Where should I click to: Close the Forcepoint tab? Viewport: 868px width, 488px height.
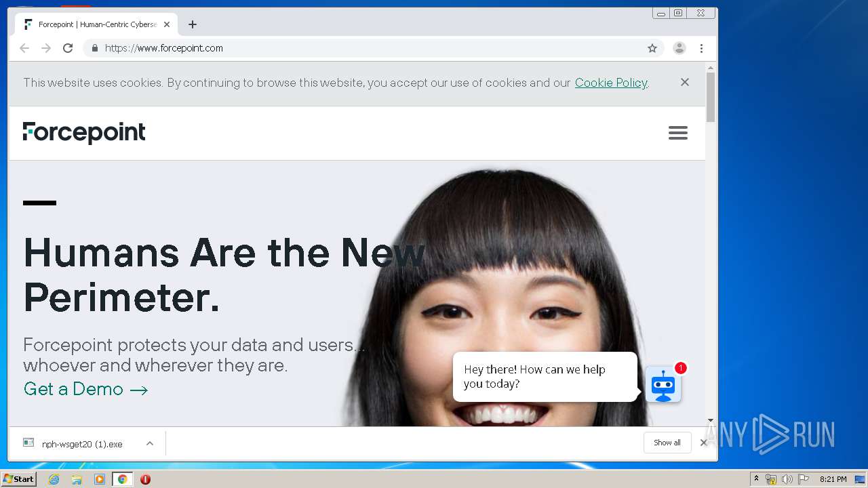167,24
